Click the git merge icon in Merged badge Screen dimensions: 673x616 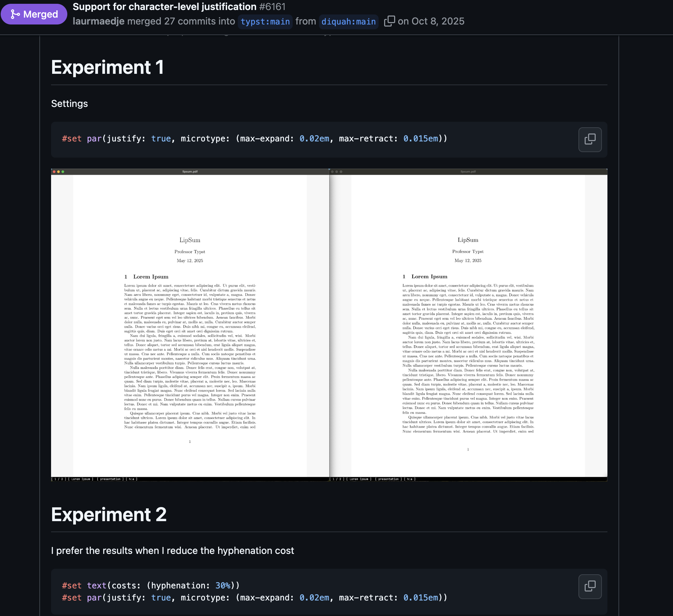(15, 14)
